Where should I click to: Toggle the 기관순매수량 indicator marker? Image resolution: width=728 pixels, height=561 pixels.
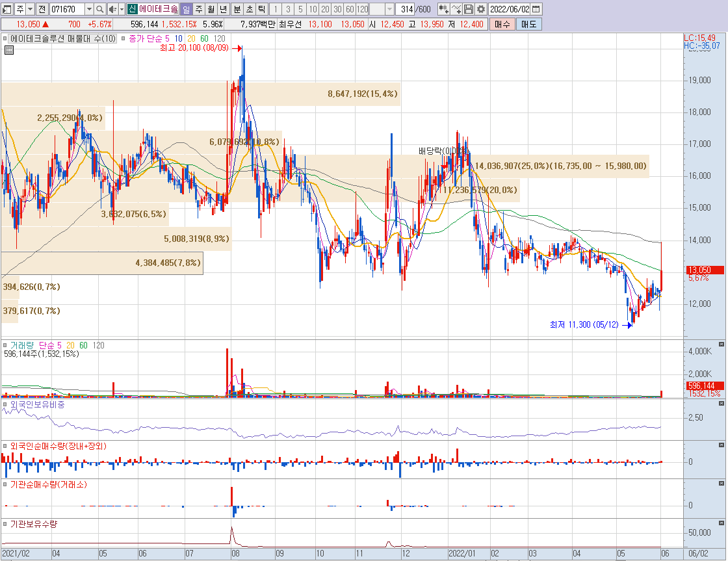pos(5,484)
